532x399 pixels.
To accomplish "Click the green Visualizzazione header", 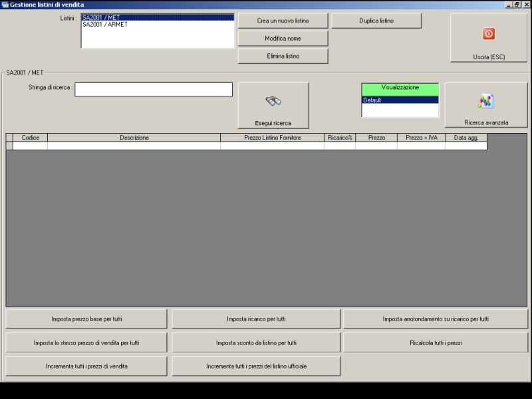I will coord(400,90).
